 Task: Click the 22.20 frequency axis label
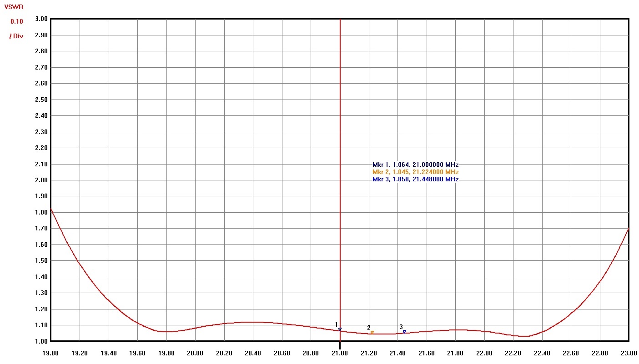513,353
